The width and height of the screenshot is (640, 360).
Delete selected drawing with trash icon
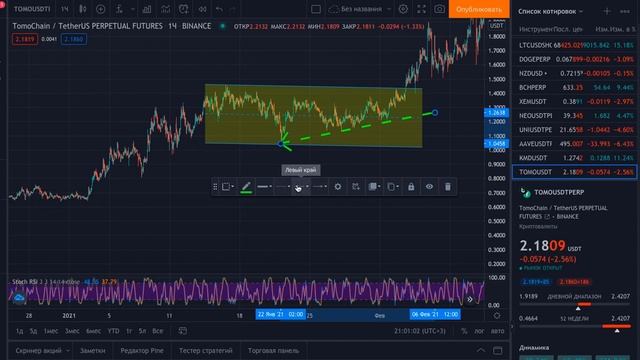[x=448, y=187]
